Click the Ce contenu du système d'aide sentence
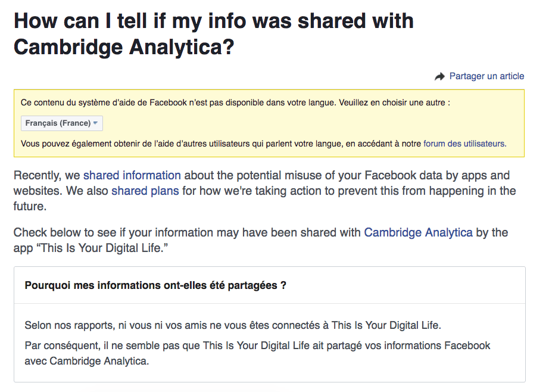 click(235, 102)
